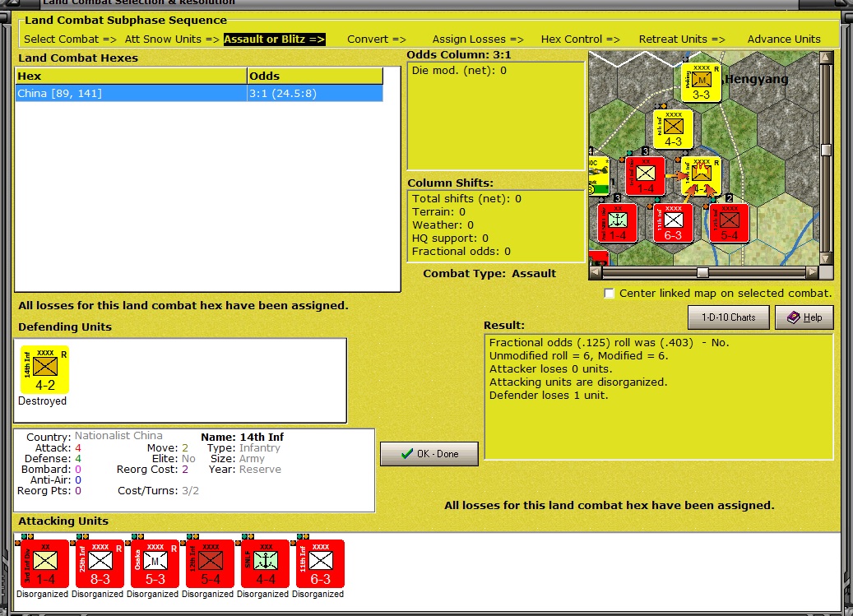Click the 'Die mod. (net): 0' text
853x616 pixels.
(459, 71)
